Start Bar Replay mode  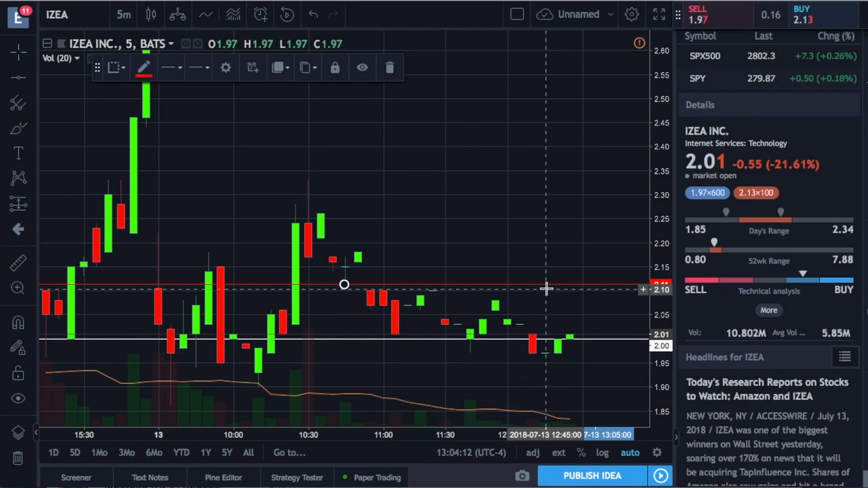(287, 14)
